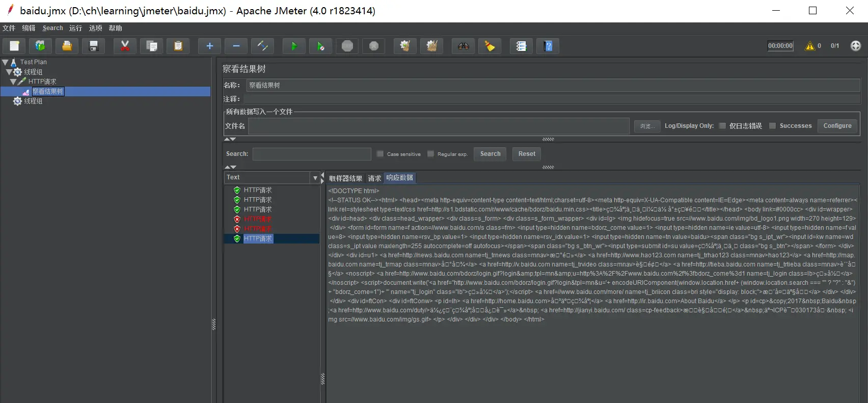Image resolution: width=868 pixels, height=403 pixels.
Task: Toggle the Regular exp. checkbox
Action: pos(430,154)
